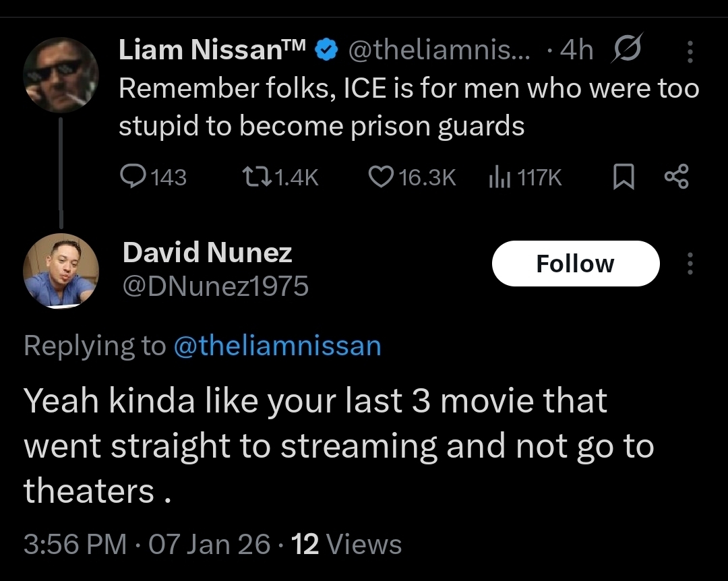The height and width of the screenshot is (581, 728).
Task: Open David Nunez's profile picture
Action: [x=61, y=270]
